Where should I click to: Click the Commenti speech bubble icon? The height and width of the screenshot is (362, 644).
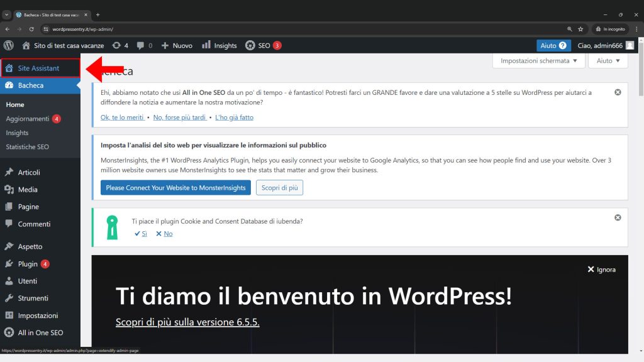point(9,224)
